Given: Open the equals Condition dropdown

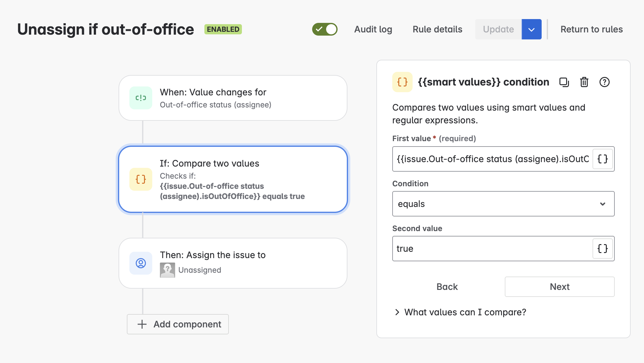Looking at the screenshot, I should [503, 204].
